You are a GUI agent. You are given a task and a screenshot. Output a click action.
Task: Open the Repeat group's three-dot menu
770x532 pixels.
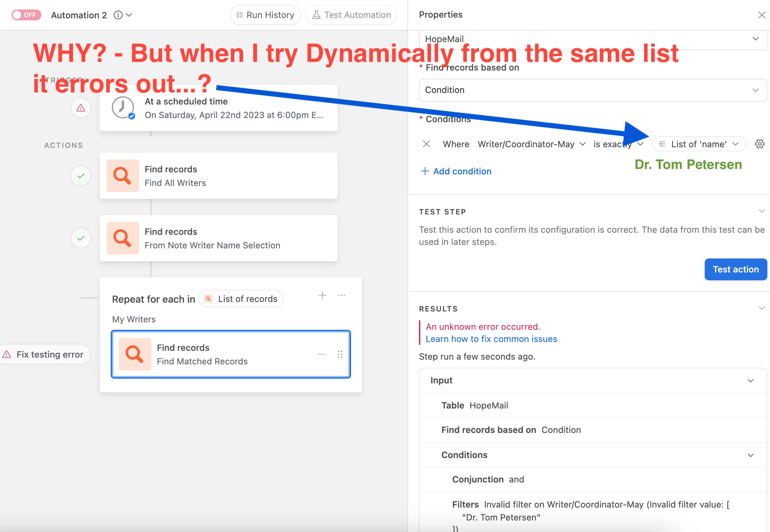(342, 295)
